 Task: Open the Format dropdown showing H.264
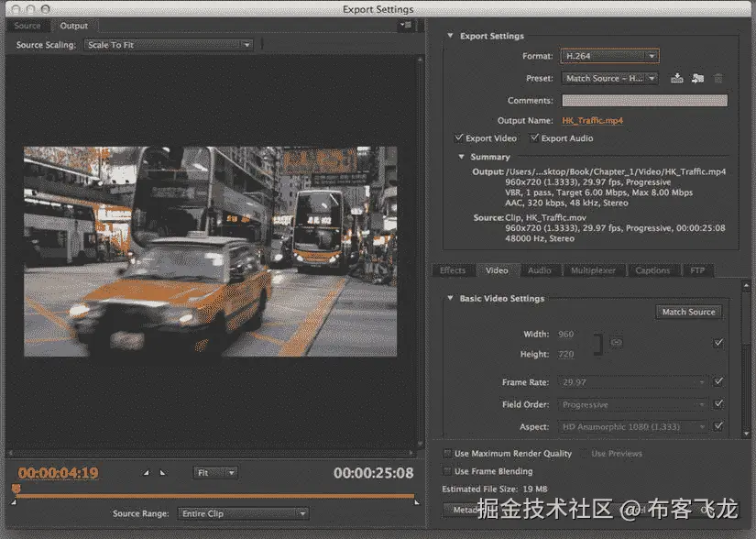click(x=609, y=56)
